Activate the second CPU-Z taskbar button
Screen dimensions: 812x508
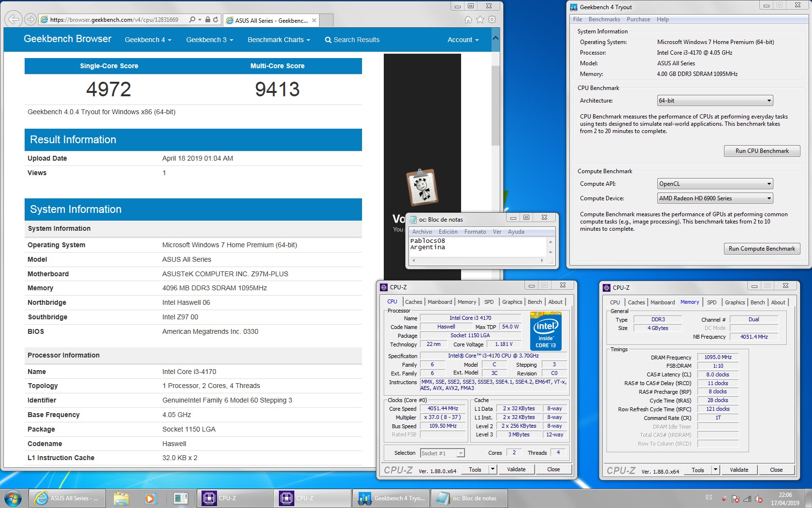tap(313, 498)
